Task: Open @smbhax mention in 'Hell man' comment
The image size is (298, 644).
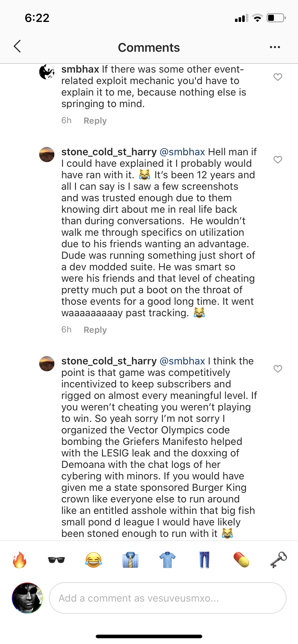Action: [x=182, y=152]
